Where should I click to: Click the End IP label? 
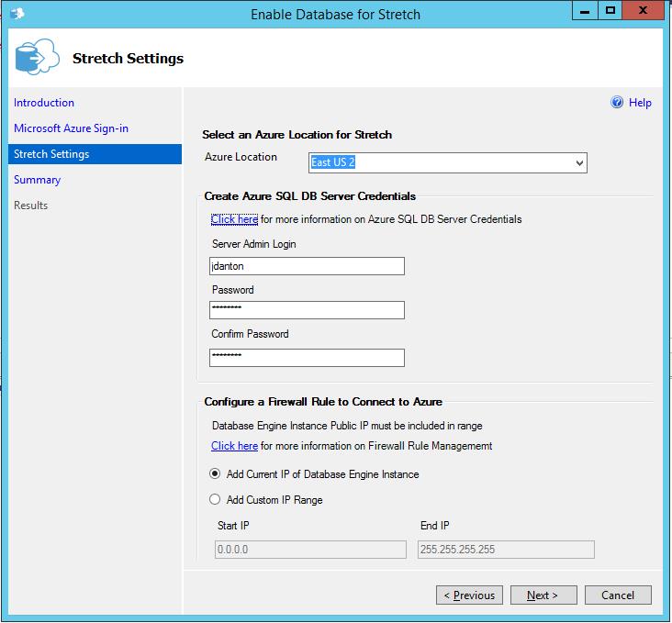[x=434, y=526]
